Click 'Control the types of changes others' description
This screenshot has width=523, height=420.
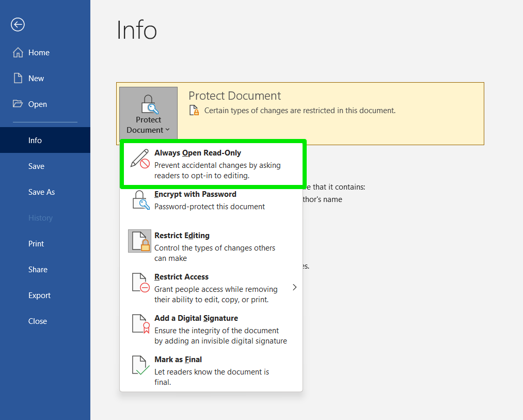(x=215, y=248)
